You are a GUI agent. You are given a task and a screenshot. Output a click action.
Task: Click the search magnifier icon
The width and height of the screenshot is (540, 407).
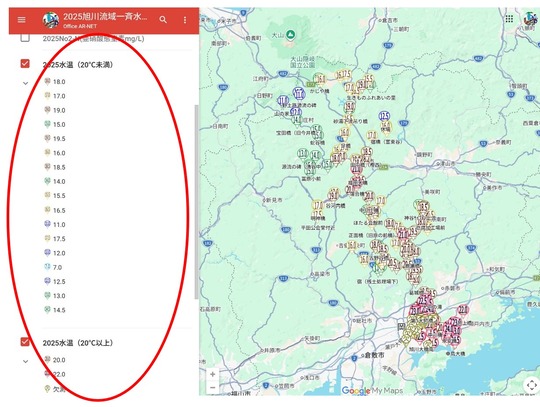pos(163,20)
